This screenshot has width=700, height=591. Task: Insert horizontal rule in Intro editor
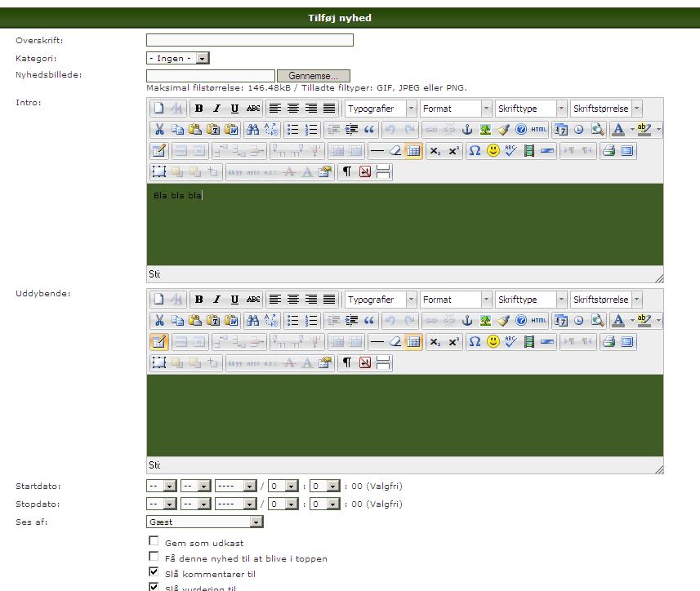tap(377, 151)
